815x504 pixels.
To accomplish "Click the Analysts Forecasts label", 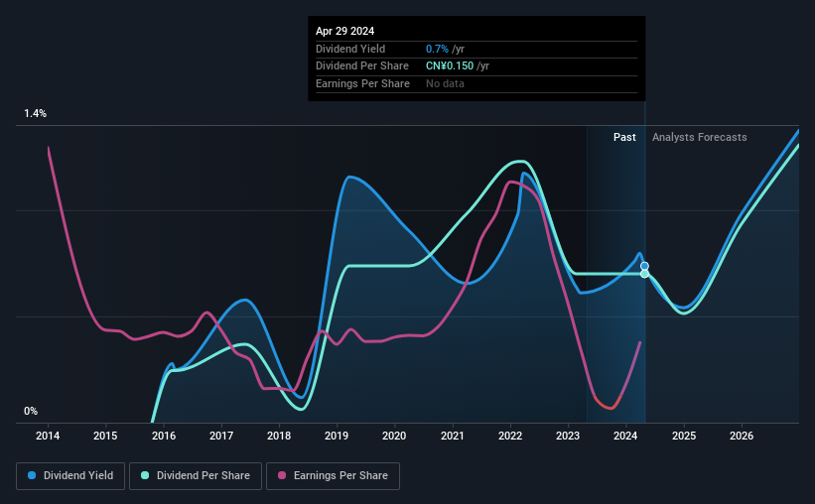I will point(699,137).
